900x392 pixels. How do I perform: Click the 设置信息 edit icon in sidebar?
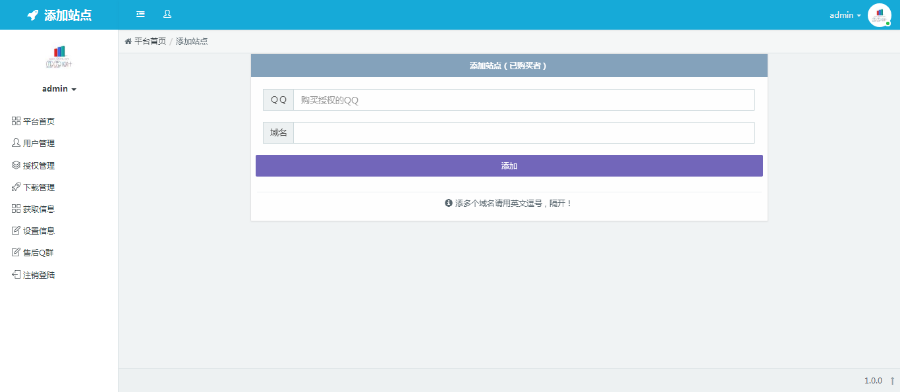[16, 231]
